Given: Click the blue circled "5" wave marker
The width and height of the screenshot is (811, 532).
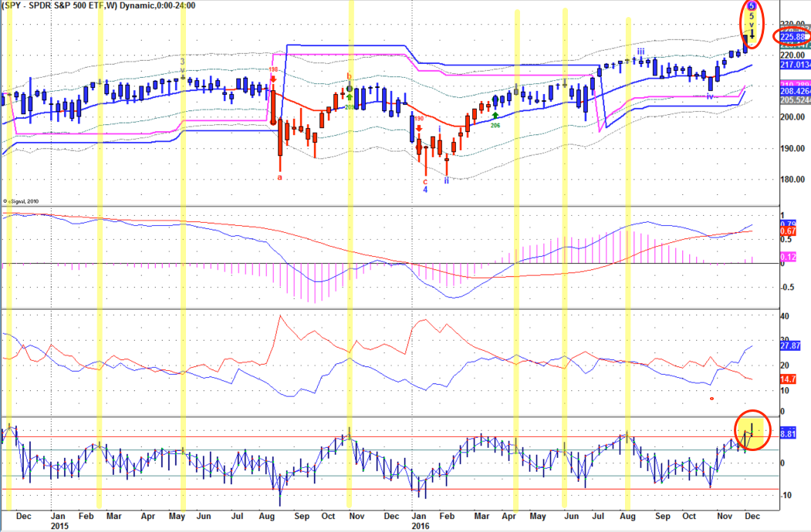Looking at the screenshot, I should (x=751, y=5).
